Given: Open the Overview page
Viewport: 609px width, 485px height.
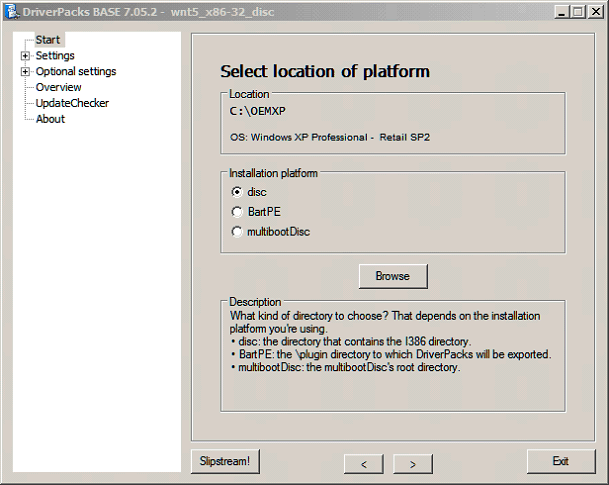Looking at the screenshot, I should pos(58,87).
